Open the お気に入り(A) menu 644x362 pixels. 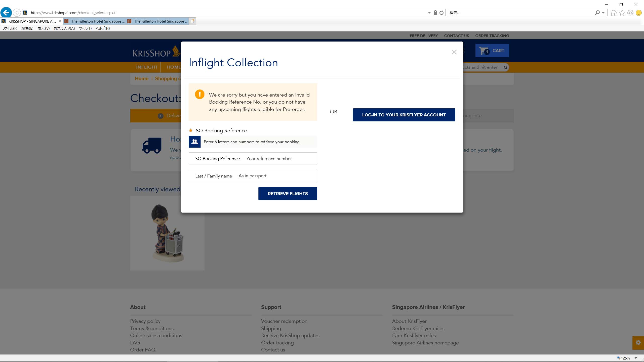[64, 28]
